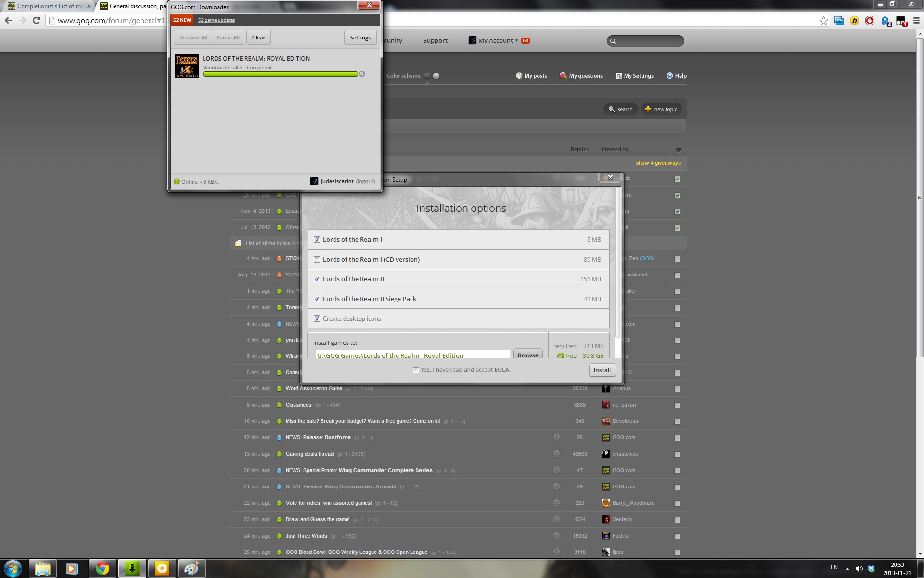This screenshot has width=924, height=578.
Task: Click JudasIscariot avatar icon in Downloader
Action: [314, 181]
